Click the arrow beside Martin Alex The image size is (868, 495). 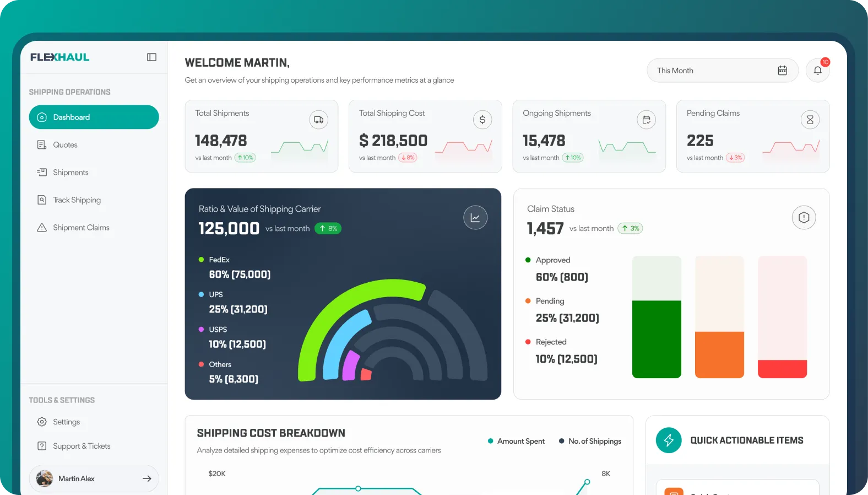(x=147, y=478)
